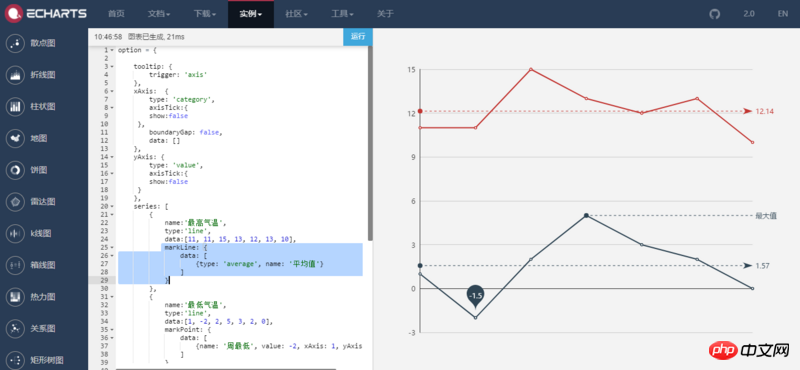Open the radar chart (雷达图) icon
Screen dimensions: 800x370
tap(15, 202)
